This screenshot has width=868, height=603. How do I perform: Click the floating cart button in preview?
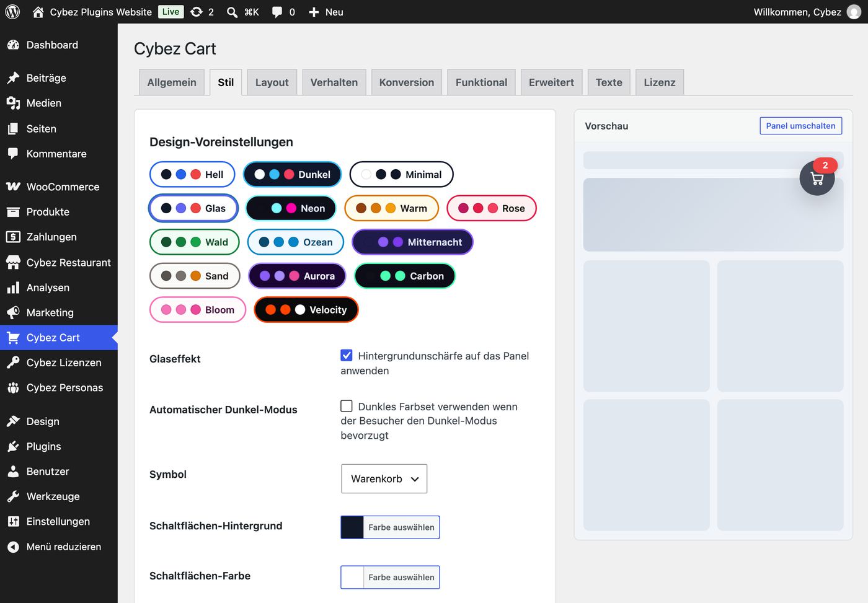[x=817, y=178]
